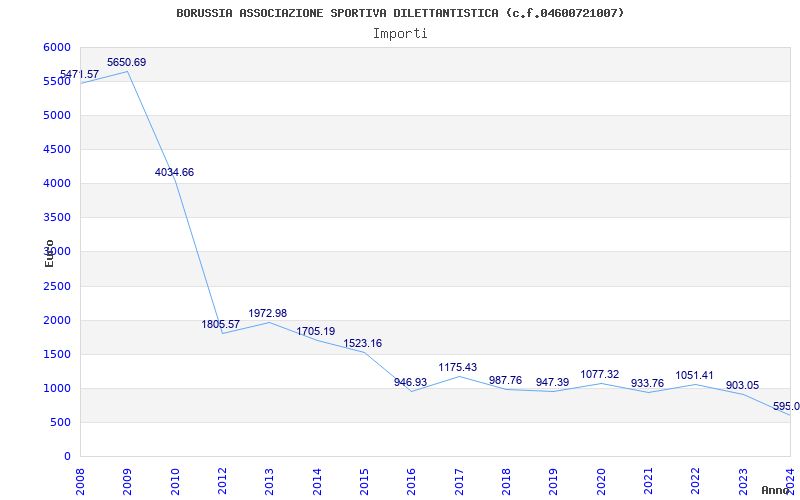Viewport: 800px width, 500px height.
Task: Click the x-axis year 2012
Action: pyautogui.click(x=222, y=482)
